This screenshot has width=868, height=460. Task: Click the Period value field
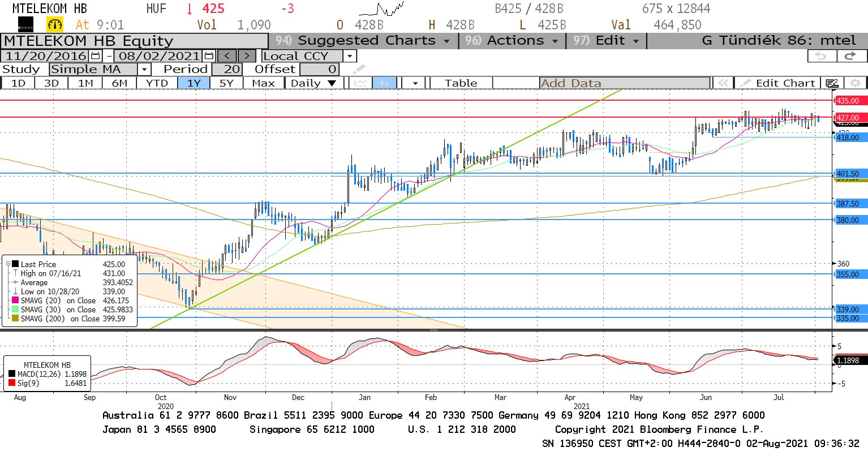(227, 69)
